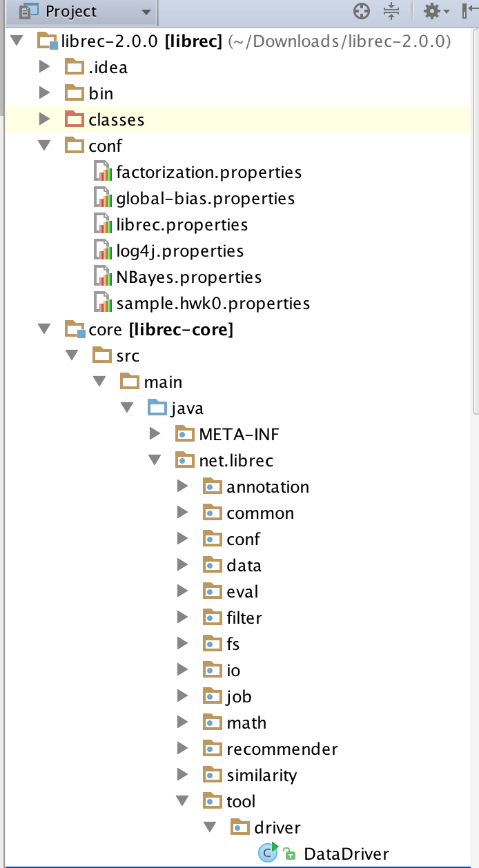Expand the recommender package
Image resolution: width=479 pixels, height=868 pixels.
pos(183,748)
